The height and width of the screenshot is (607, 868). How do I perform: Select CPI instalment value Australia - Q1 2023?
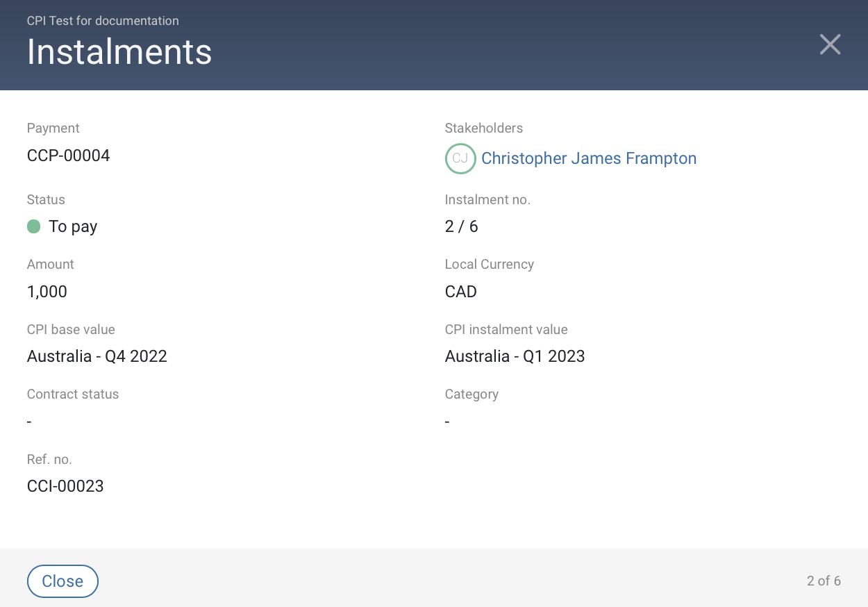click(515, 356)
